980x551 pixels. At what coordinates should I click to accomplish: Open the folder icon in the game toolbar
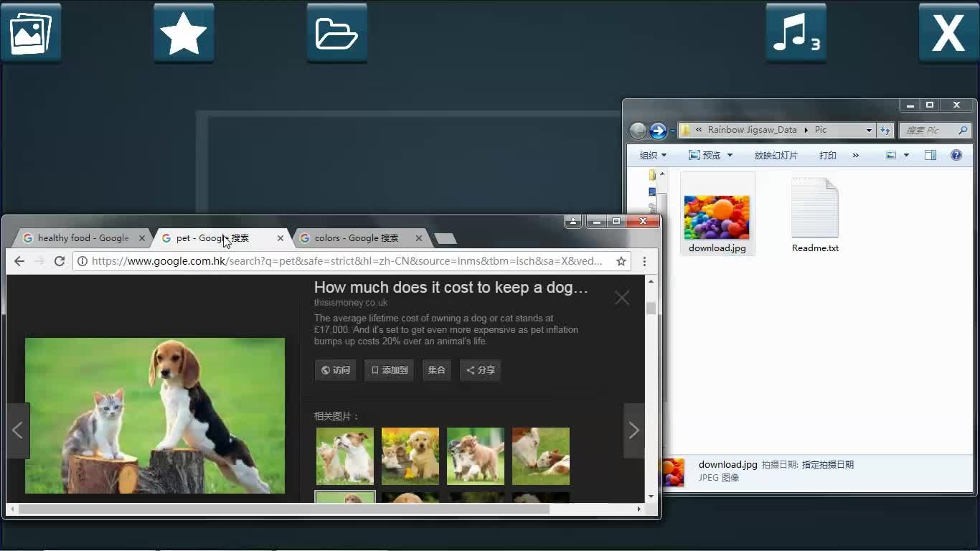click(336, 33)
